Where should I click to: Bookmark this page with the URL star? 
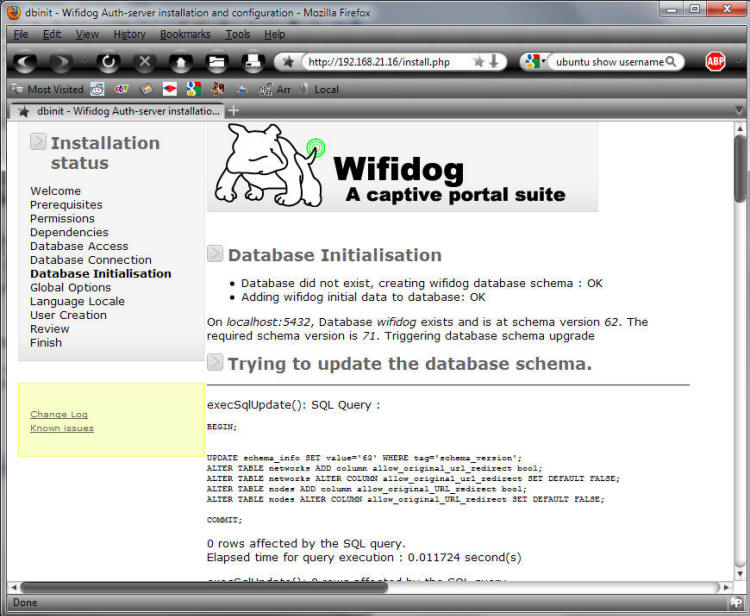(x=478, y=62)
